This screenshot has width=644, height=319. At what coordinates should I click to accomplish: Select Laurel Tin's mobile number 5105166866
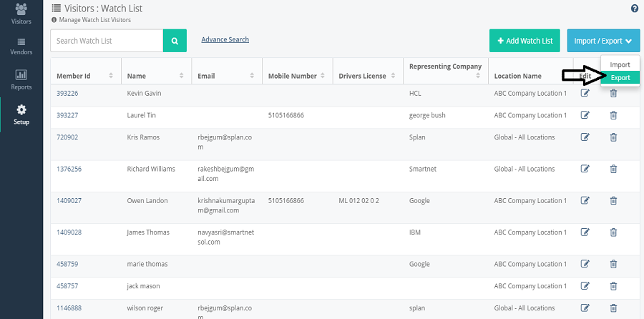click(286, 115)
